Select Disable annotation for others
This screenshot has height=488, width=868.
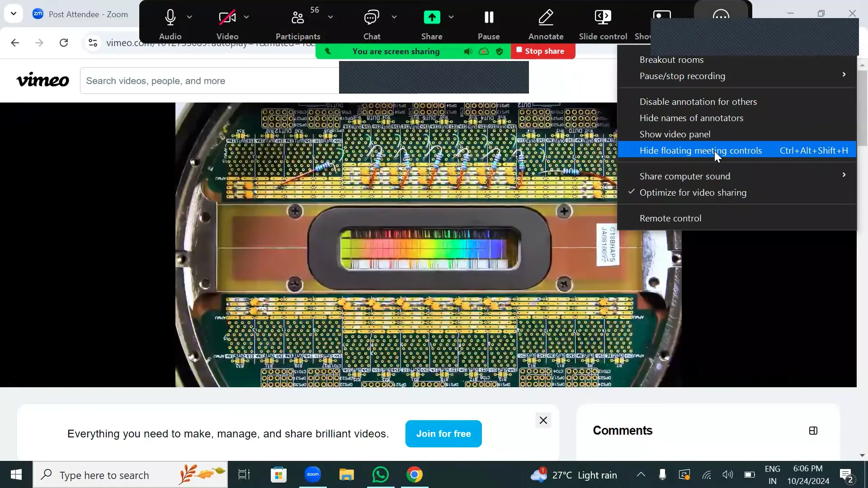coord(698,102)
